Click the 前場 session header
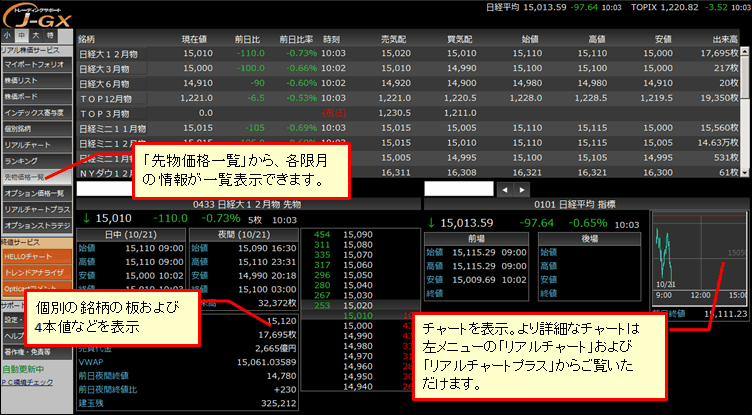Screen dimensions: 752x415 coord(477,239)
